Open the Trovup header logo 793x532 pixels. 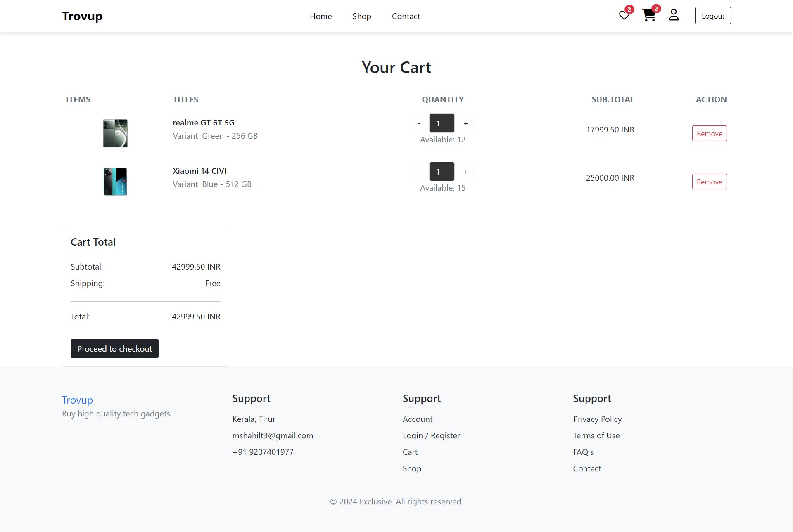tap(82, 16)
